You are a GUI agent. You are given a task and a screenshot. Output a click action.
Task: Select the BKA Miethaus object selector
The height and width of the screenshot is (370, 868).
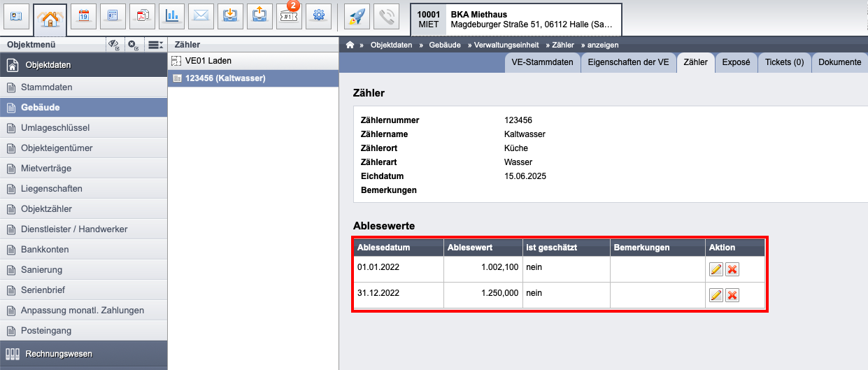click(516, 19)
